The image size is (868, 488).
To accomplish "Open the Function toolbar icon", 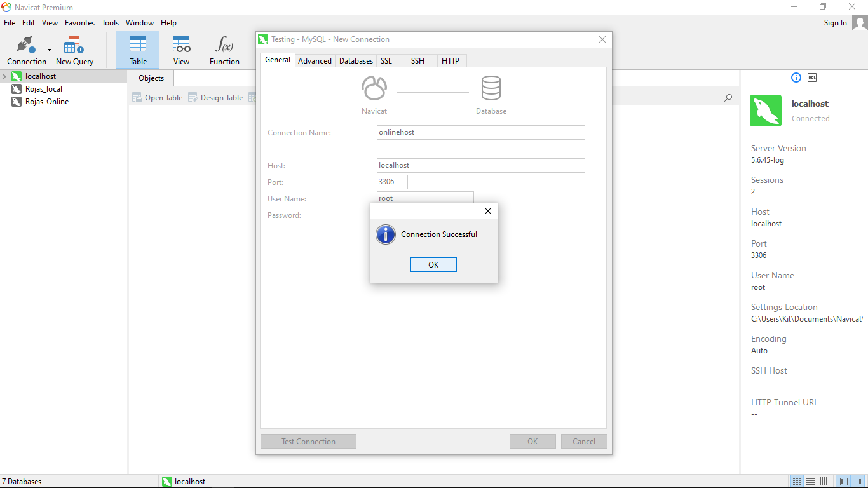I will click(x=224, y=51).
